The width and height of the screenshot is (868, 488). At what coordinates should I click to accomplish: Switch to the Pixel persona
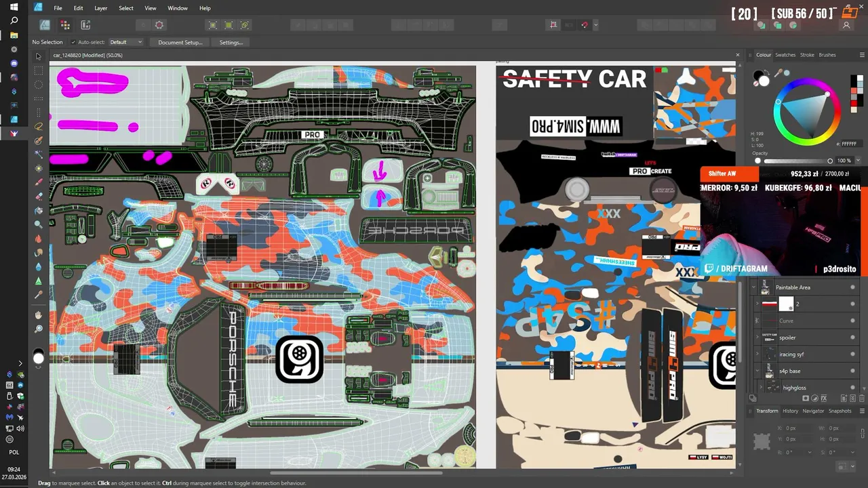[x=65, y=25]
